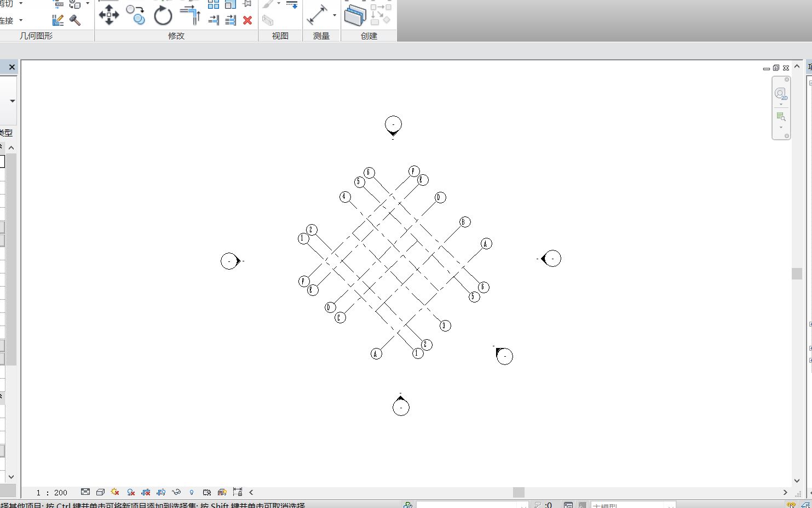Expand the zoom options arrow on navigation bar

pyautogui.click(x=781, y=127)
